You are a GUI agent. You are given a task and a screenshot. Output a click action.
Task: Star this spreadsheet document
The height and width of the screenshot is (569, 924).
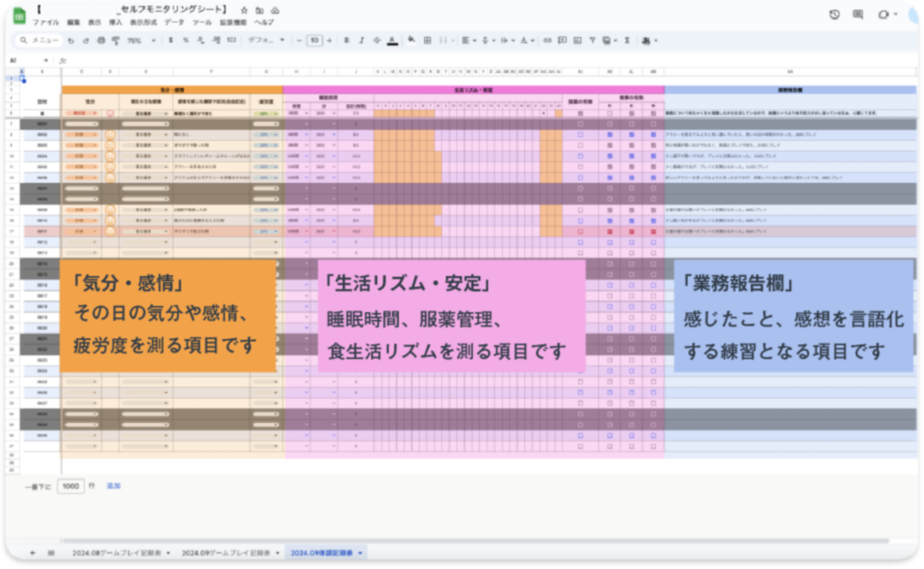[245, 9]
